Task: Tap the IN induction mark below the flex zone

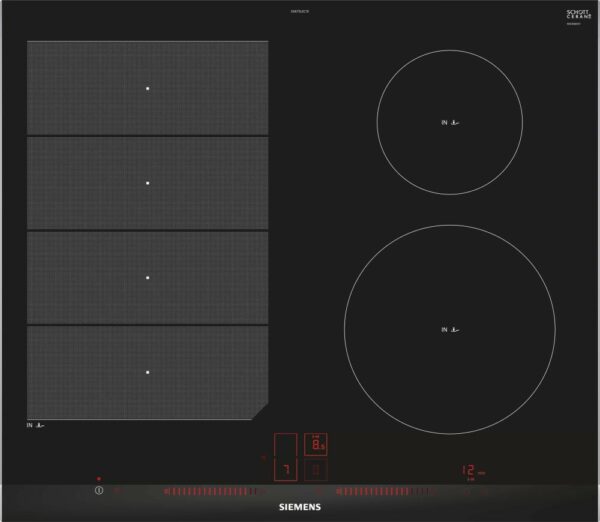Action: [36, 425]
